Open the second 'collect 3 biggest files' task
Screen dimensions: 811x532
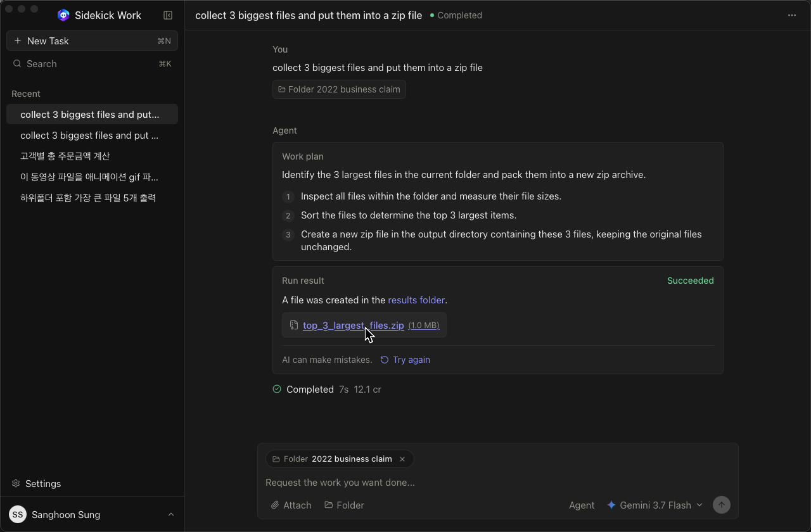point(92,135)
